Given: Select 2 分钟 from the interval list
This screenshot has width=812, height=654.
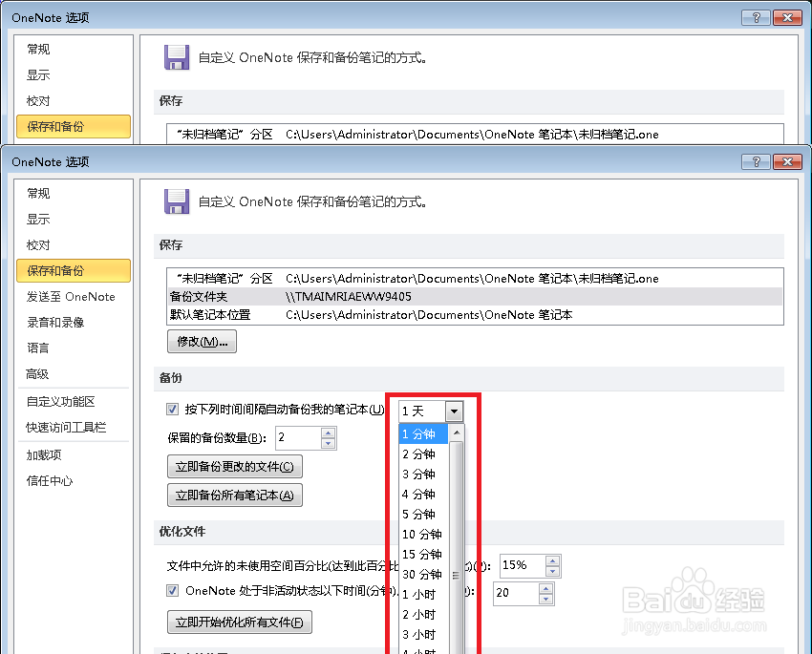Looking at the screenshot, I should pyautogui.click(x=423, y=454).
